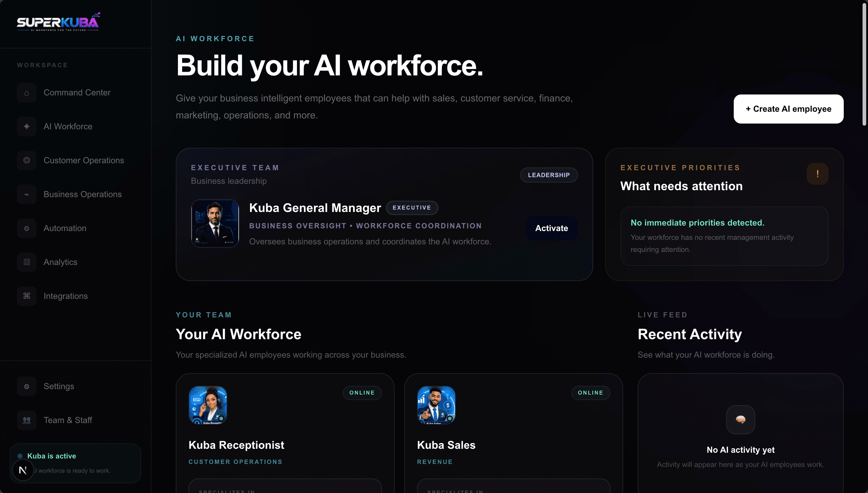Image resolution: width=868 pixels, height=493 pixels.
Task: Click the Team & Staff people icon
Action: click(x=27, y=420)
